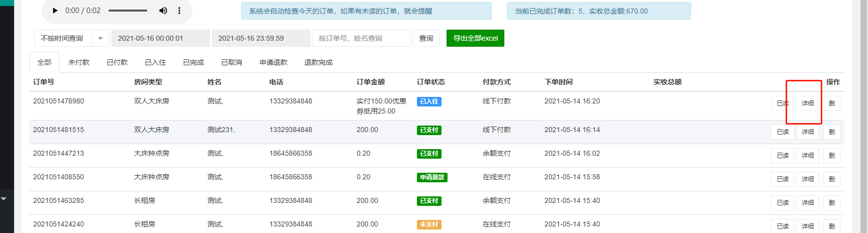Open audio player more options menu
Screen dimensions: 868x233
coord(179,11)
